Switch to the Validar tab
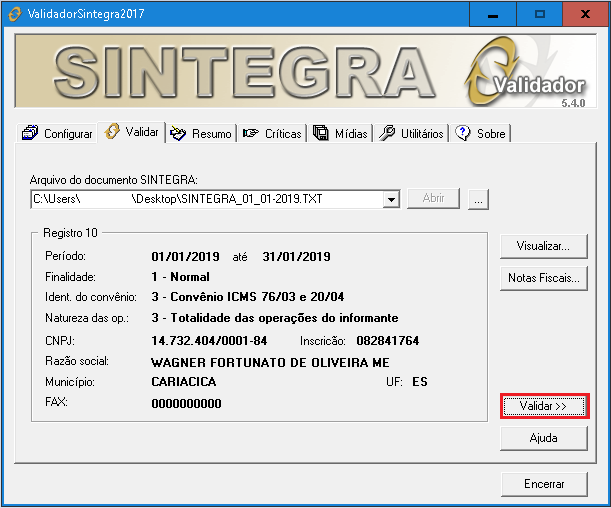611x508 pixels. 132,132
